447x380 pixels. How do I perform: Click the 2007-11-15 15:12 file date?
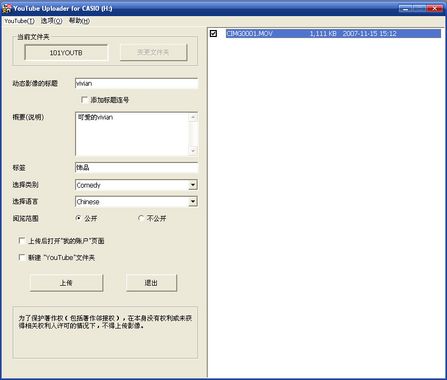[369, 33]
